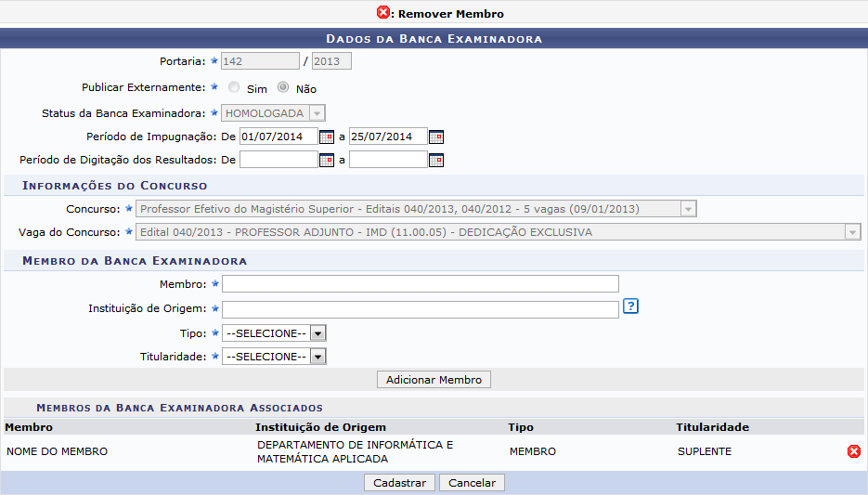Click the Digitação dos Resultados end date field

(387, 161)
